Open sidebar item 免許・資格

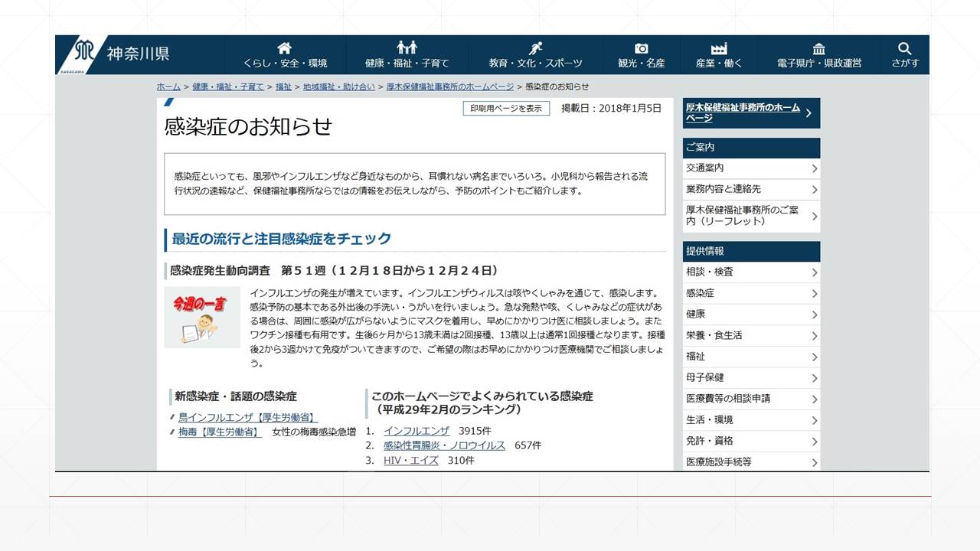click(751, 441)
